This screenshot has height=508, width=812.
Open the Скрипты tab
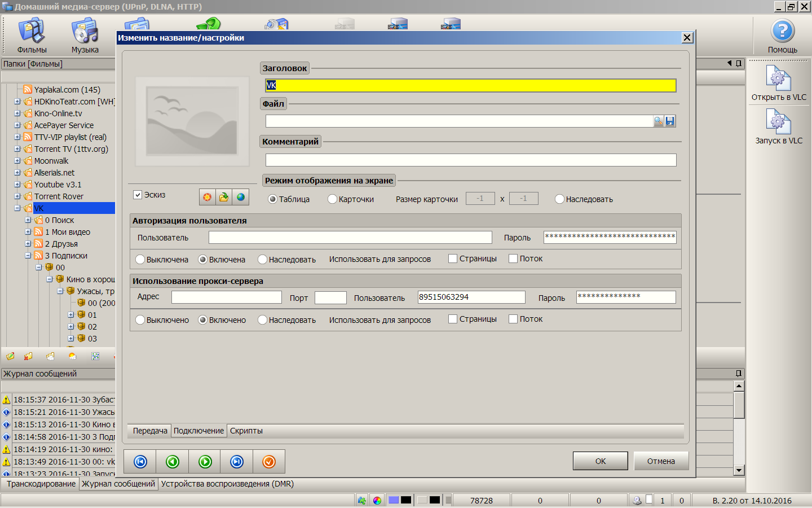click(246, 431)
